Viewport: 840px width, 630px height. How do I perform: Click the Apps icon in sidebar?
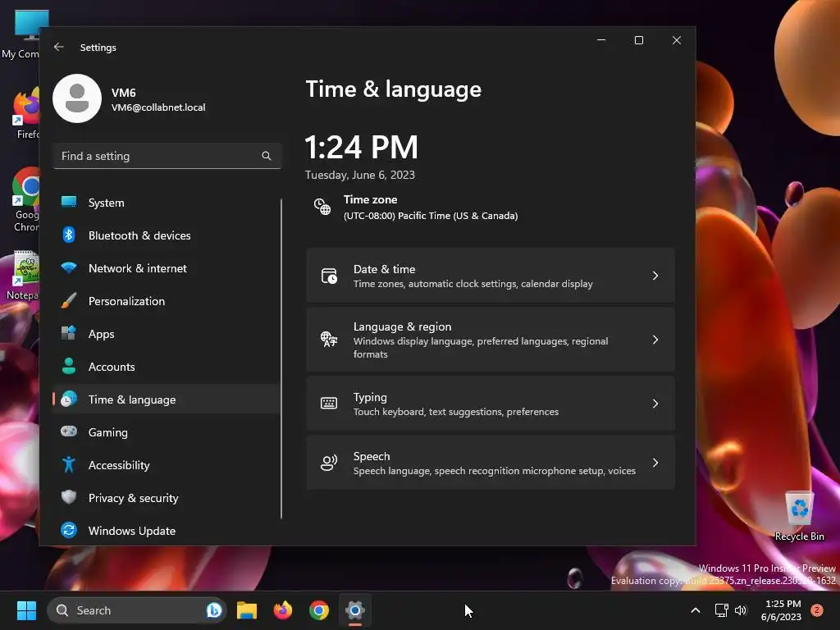coord(69,333)
